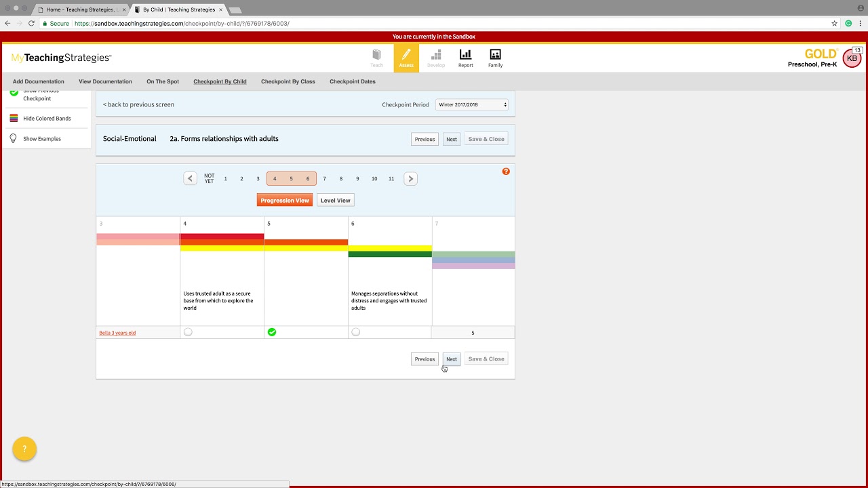The image size is (868, 488).
Task: Click the red color band in level 4
Action: click(222, 237)
